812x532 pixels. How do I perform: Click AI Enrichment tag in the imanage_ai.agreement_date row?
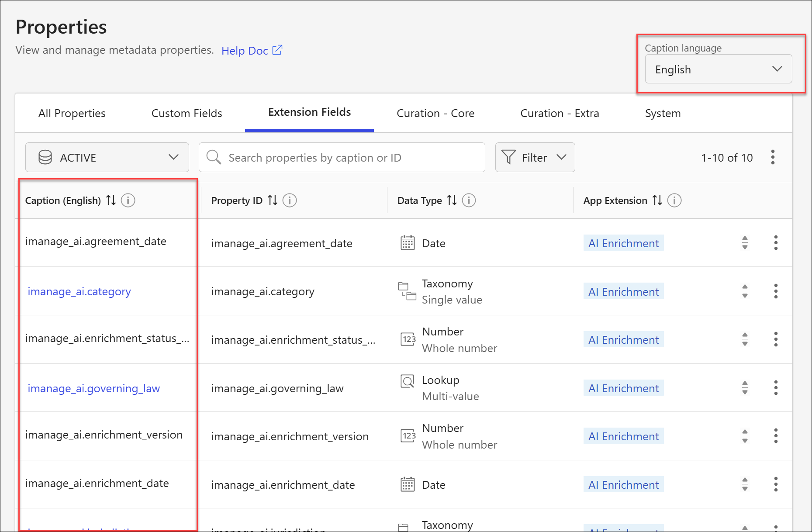click(623, 243)
